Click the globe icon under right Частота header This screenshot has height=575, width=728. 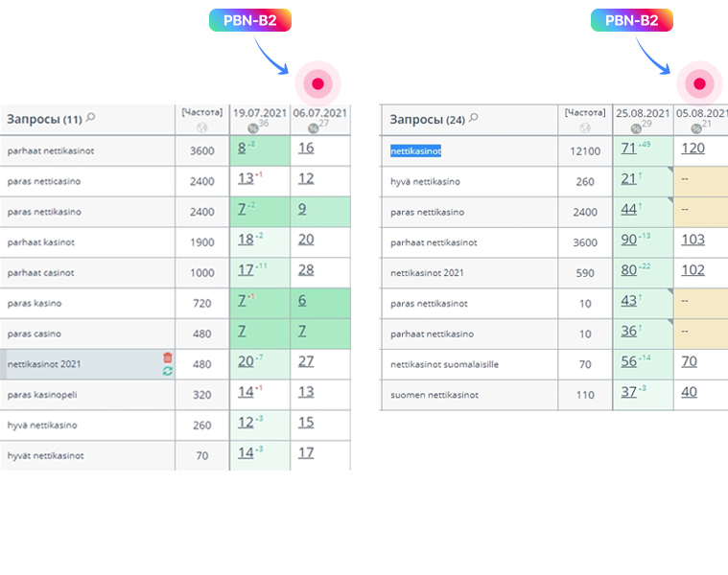pos(585,127)
